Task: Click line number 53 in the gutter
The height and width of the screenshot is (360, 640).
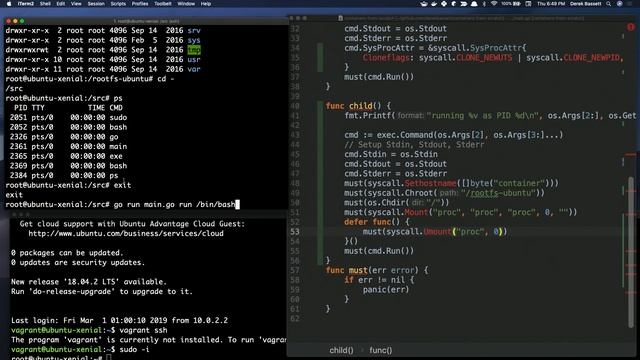Action: pyautogui.click(x=295, y=232)
